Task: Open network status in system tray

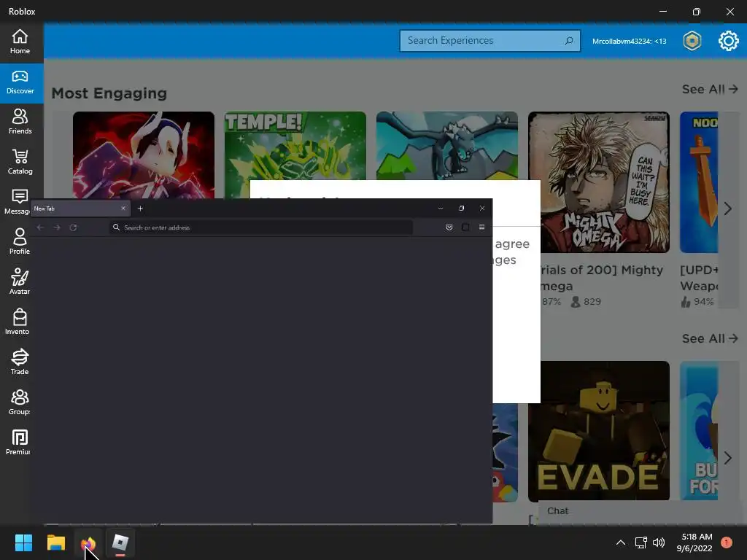Action: click(640, 542)
